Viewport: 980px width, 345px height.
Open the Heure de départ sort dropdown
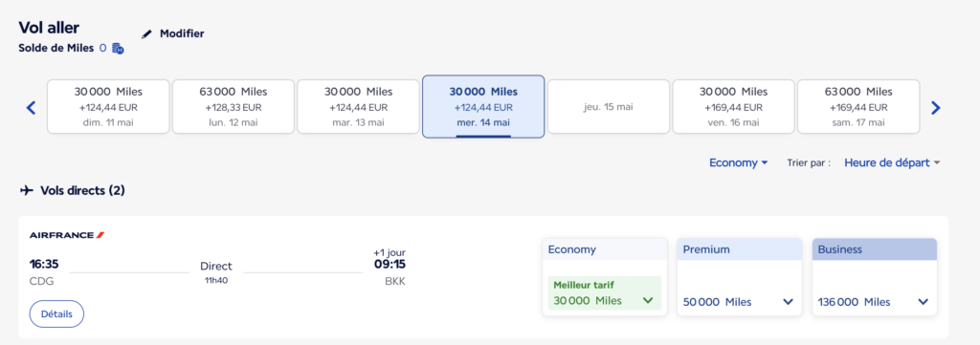coord(892,162)
